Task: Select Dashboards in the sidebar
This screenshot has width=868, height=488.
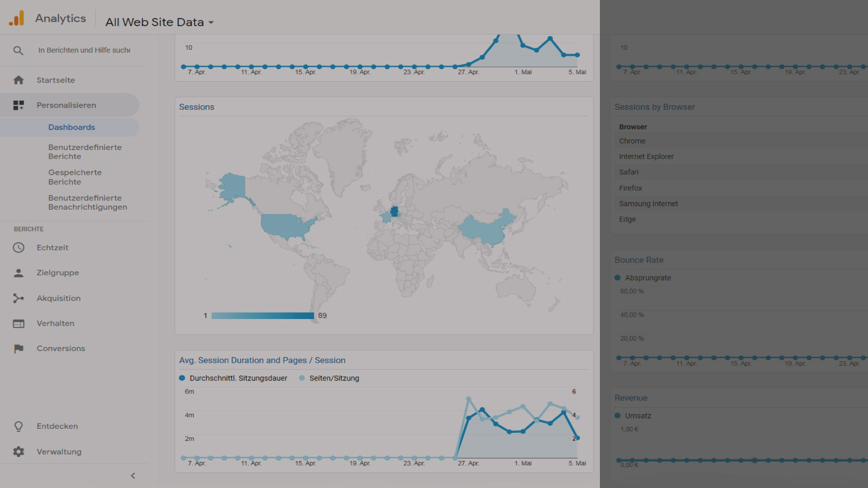Action: pyautogui.click(x=71, y=127)
